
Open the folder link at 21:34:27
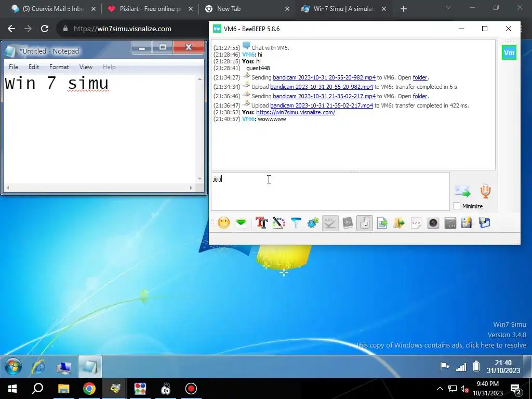(420, 77)
